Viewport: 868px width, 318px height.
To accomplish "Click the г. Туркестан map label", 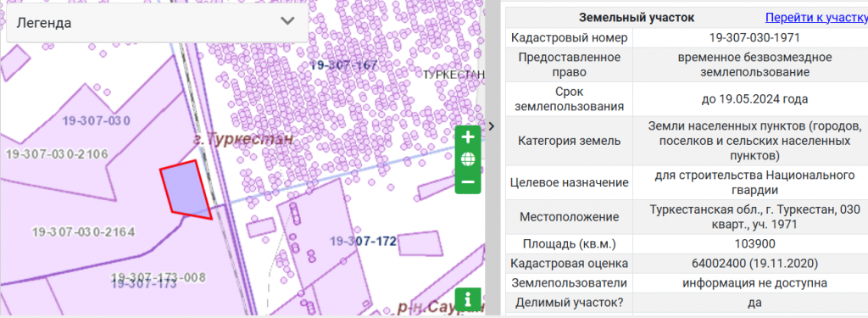I will [243, 138].
